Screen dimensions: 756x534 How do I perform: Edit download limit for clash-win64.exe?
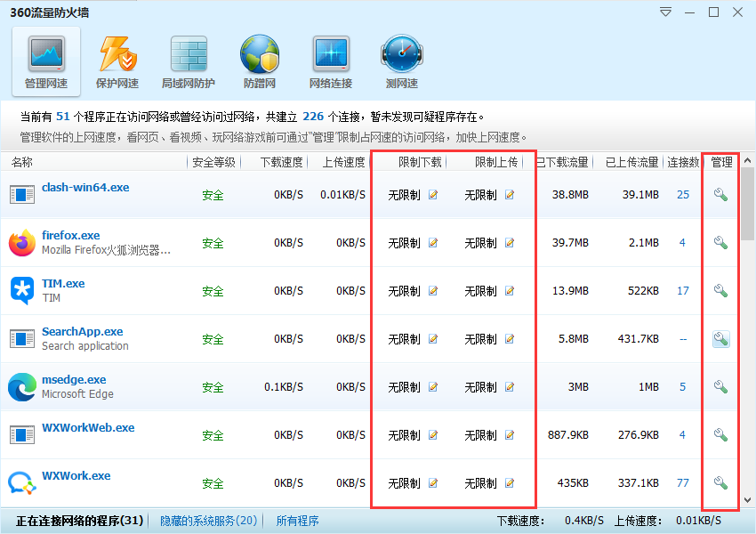click(x=433, y=193)
